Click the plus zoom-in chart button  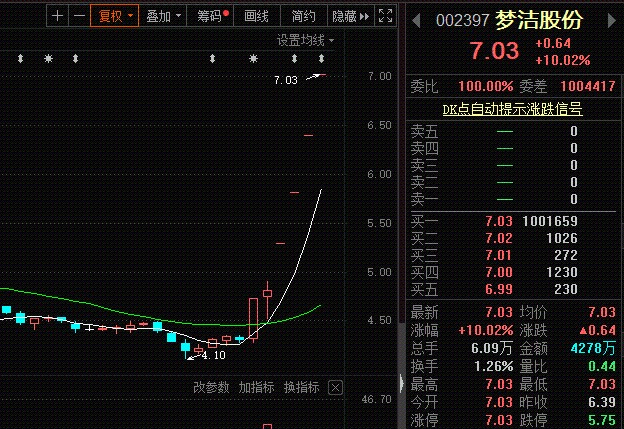pos(57,16)
